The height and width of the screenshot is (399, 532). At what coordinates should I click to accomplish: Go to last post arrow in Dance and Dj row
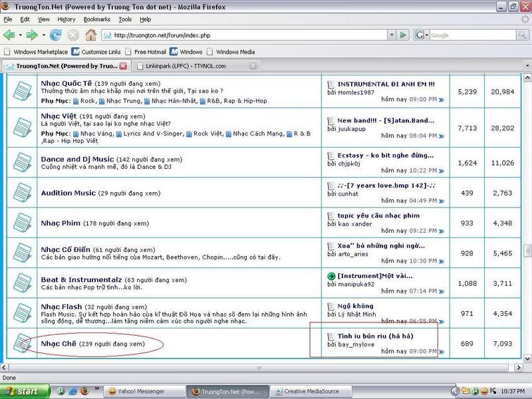point(442,171)
